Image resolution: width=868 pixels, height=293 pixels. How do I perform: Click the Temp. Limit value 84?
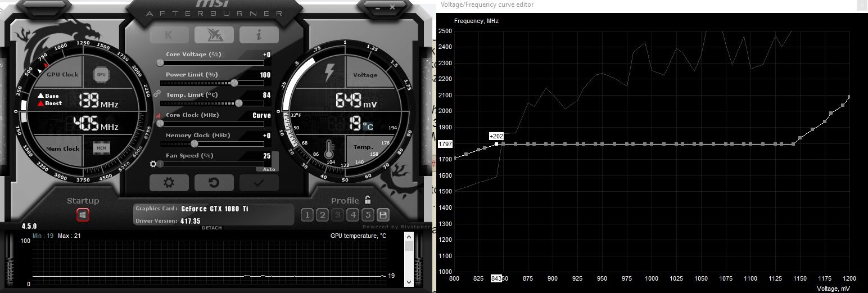click(267, 95)
